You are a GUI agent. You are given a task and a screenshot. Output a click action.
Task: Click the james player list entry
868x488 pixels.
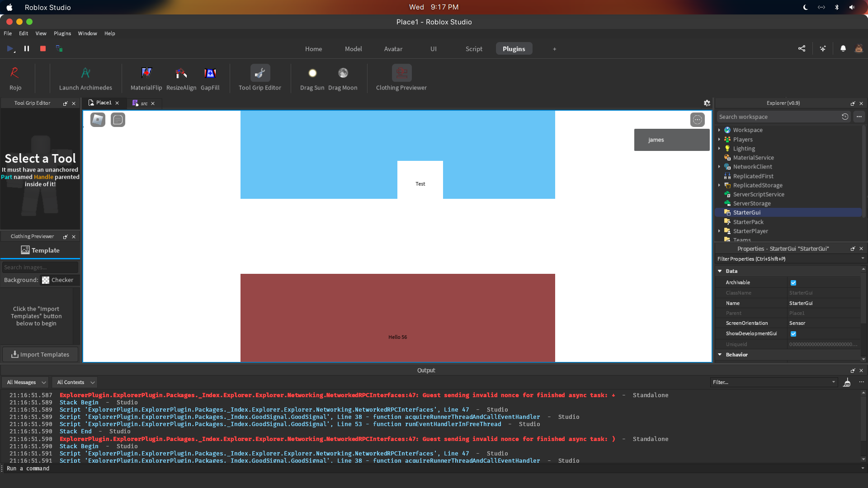[672, 140]
